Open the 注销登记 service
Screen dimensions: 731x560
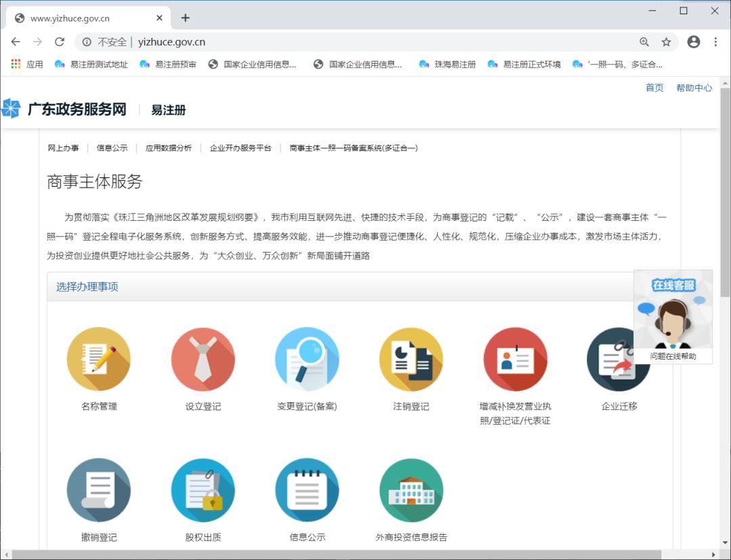(411, 359)
